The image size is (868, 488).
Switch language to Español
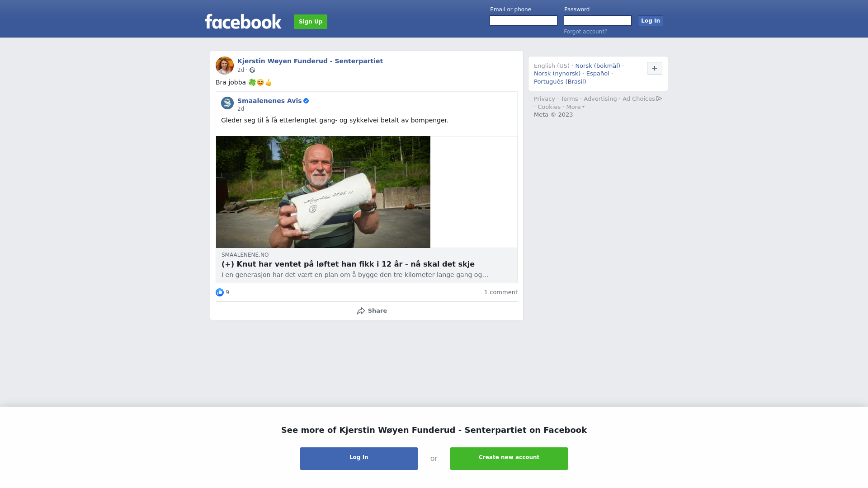(x=598, y=74)
